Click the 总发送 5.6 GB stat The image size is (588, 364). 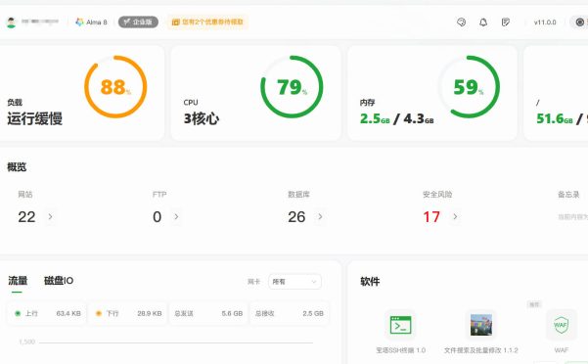coord(208,313)
